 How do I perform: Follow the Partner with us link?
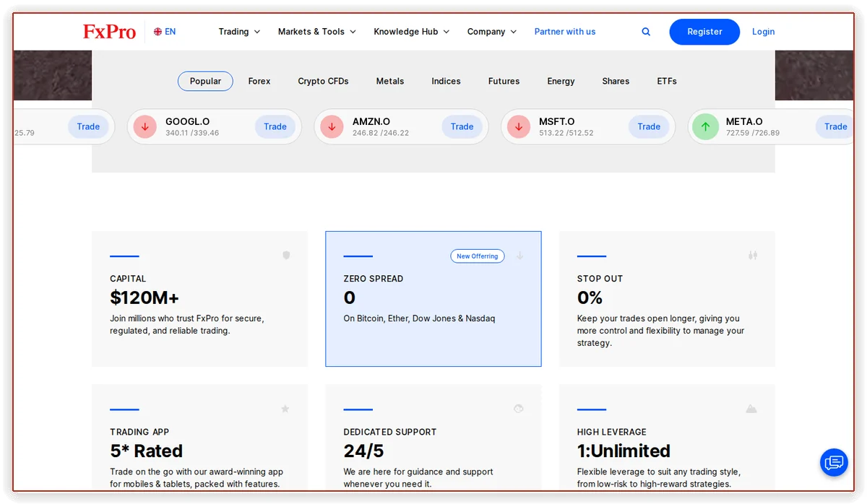click(x=565, y=32)
